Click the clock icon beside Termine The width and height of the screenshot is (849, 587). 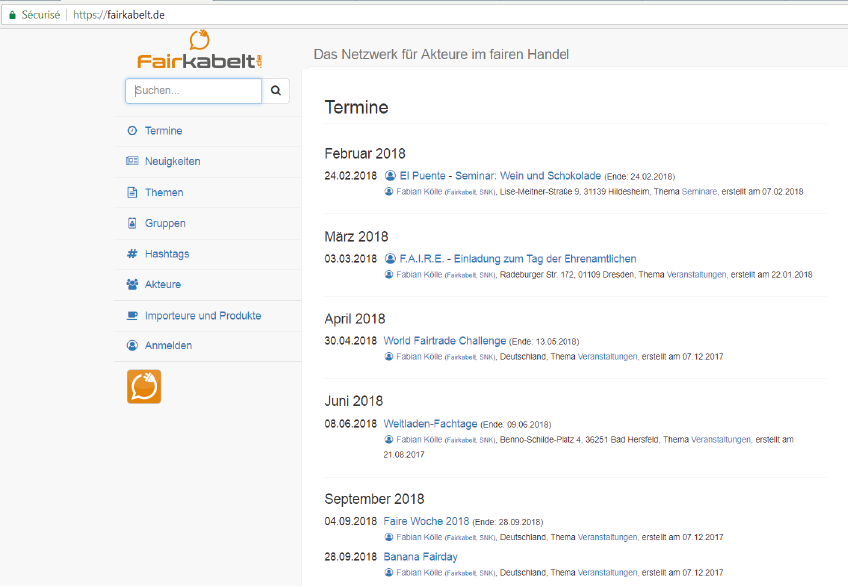pyautogui.click(x=132, y=131)
